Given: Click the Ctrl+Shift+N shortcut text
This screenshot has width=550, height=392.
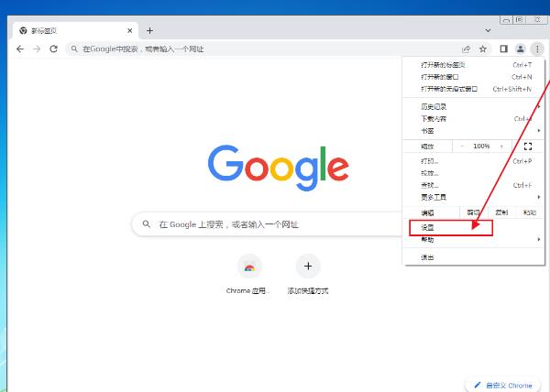Looking at the screenshot, I should pyautogui.click(x=511, y=89).
